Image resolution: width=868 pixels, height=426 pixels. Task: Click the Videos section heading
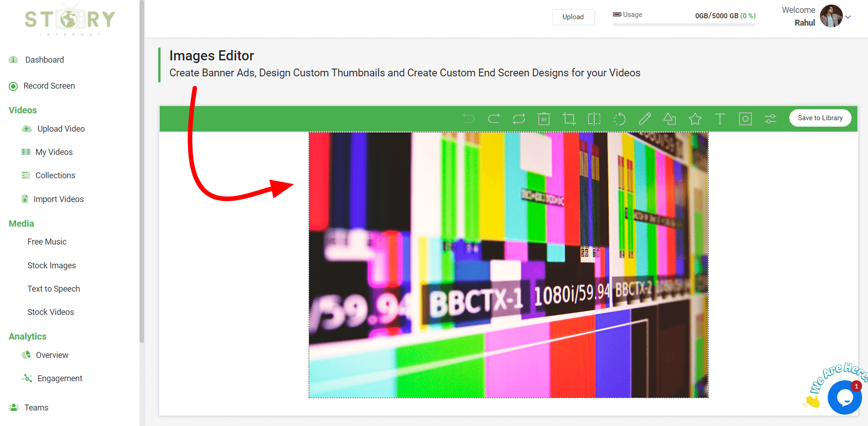(23, 110)
